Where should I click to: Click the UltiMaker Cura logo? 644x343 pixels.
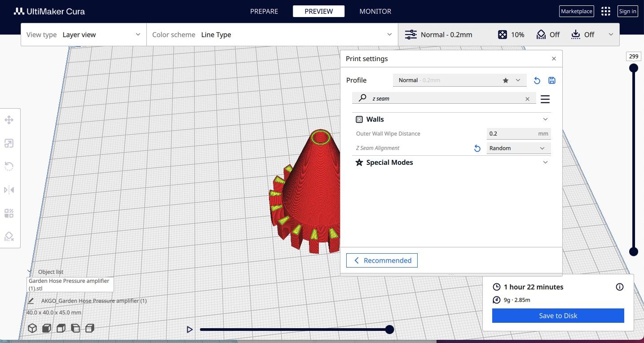[49, 11]
